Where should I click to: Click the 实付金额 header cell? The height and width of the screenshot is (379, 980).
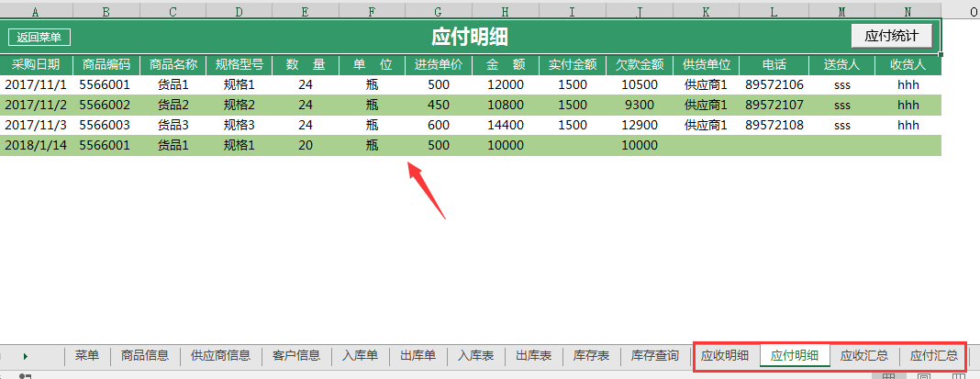pos(572,64)
